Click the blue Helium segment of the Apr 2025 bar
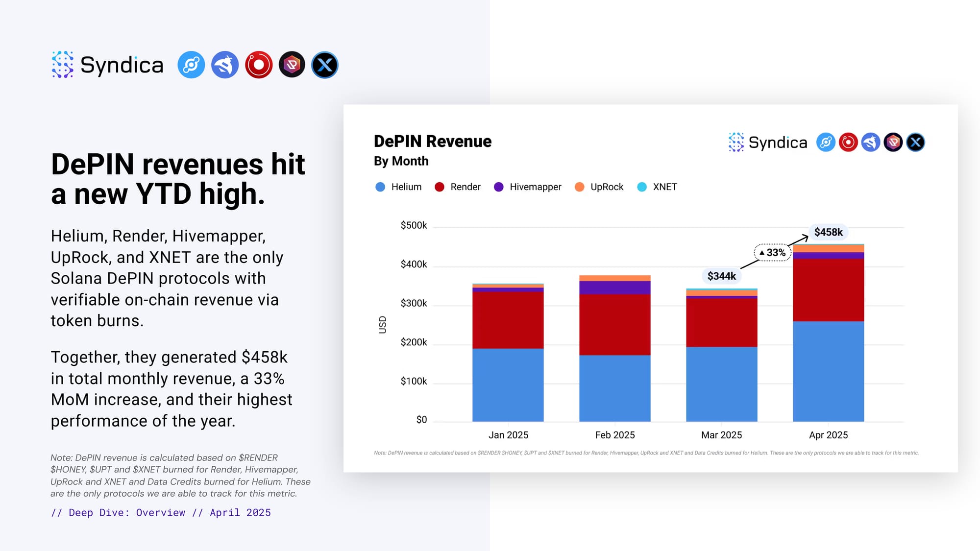This screenshot has width=980, height=551. click(828, 371)
